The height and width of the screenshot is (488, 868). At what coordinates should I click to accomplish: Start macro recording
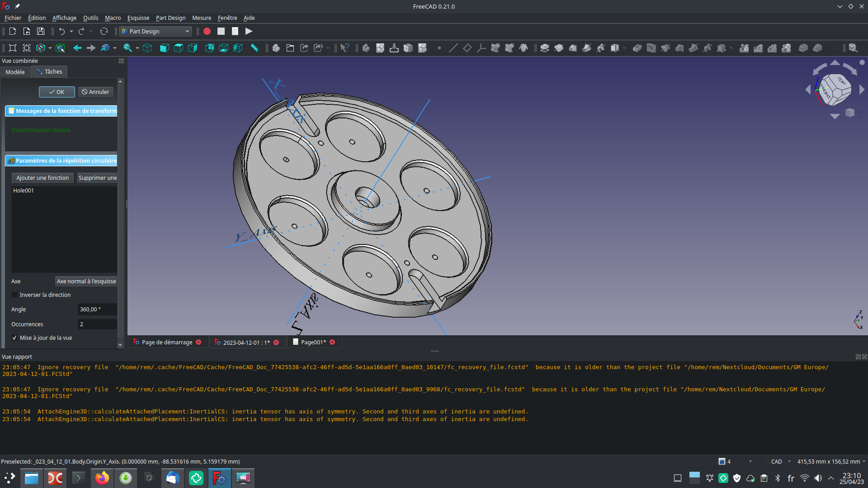coord(207,31)
